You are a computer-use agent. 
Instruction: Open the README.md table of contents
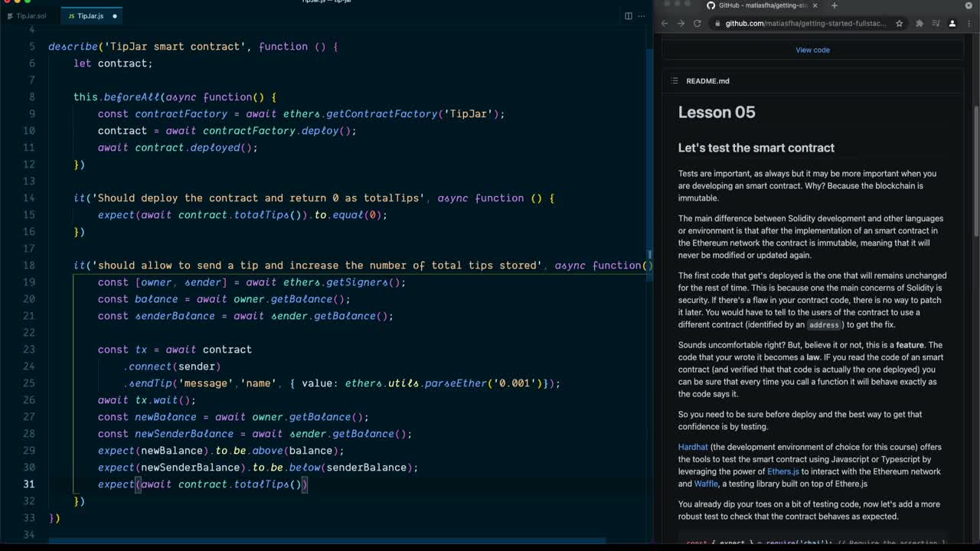pos(674,80)
